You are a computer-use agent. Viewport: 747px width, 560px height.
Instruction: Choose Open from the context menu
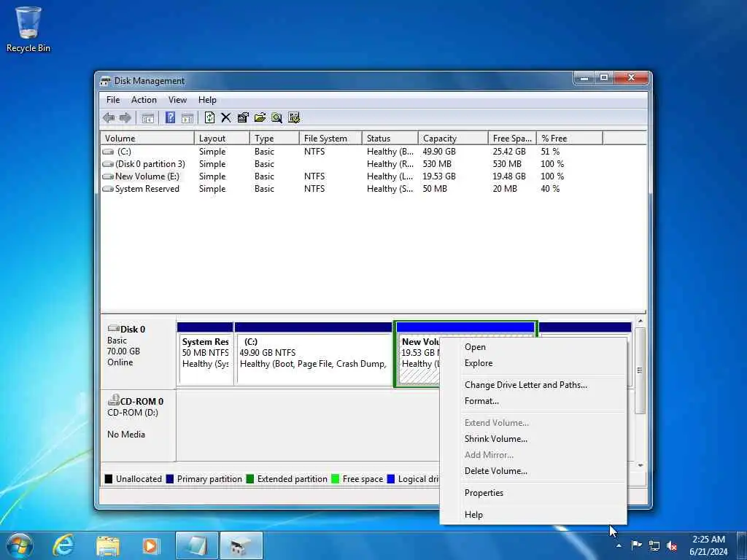pos(533,347)
